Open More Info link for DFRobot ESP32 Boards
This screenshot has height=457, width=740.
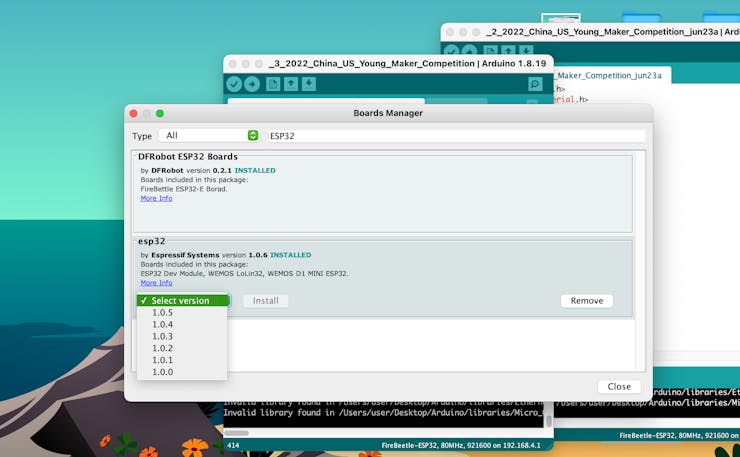coord(156,198)
